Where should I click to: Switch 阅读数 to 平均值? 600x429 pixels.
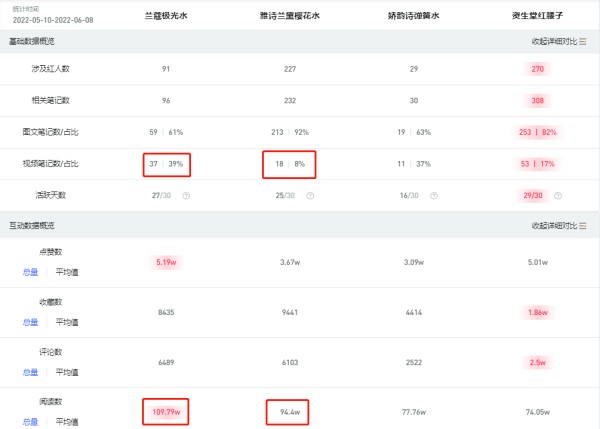click(x=67, y=422)
